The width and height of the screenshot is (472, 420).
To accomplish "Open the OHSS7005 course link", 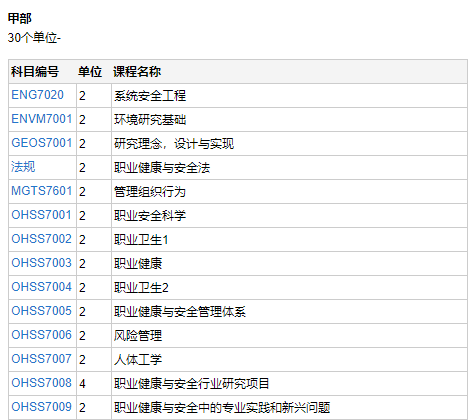I will (x=41, y=311).
